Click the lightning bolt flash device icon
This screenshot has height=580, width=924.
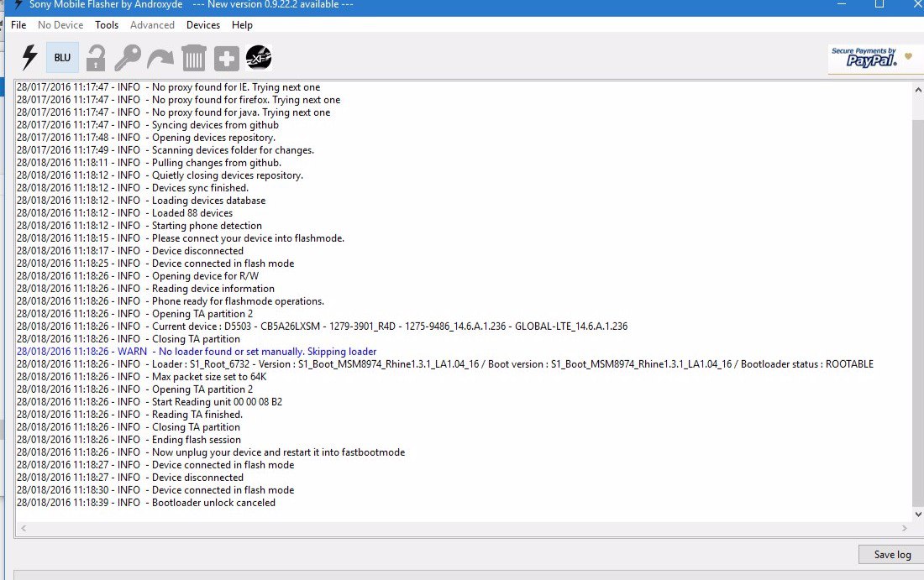click(x=29, y=57)
